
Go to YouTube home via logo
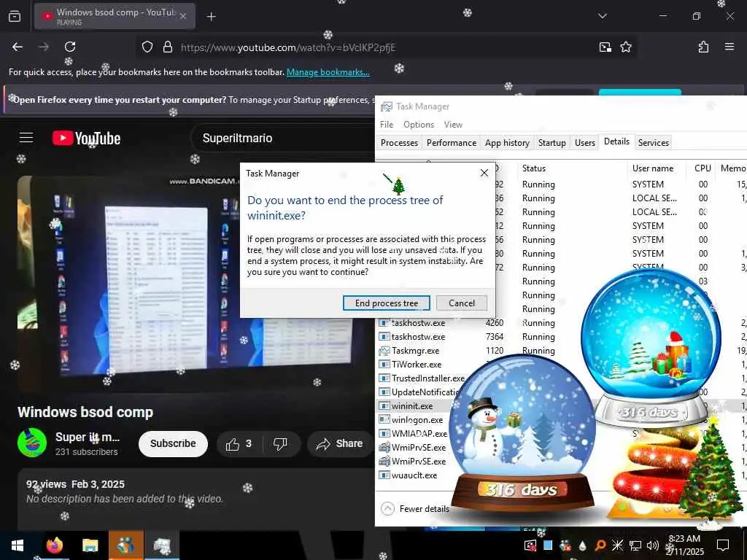pos(86,138)
